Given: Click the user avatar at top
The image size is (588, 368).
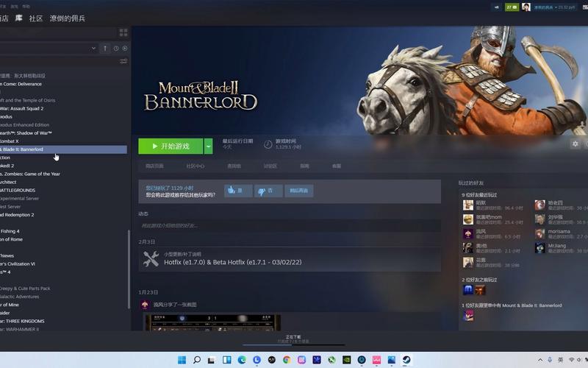Looking at the screenshot, I should [x=526, y=7].
